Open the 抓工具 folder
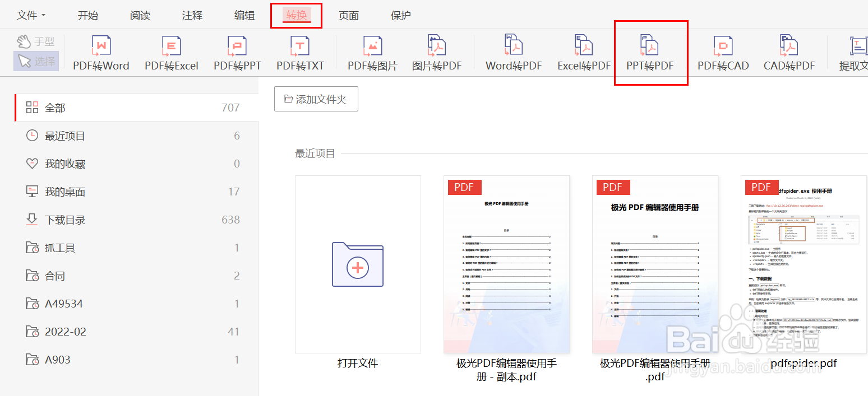868x396 pixels. click(x=136, y=248)
